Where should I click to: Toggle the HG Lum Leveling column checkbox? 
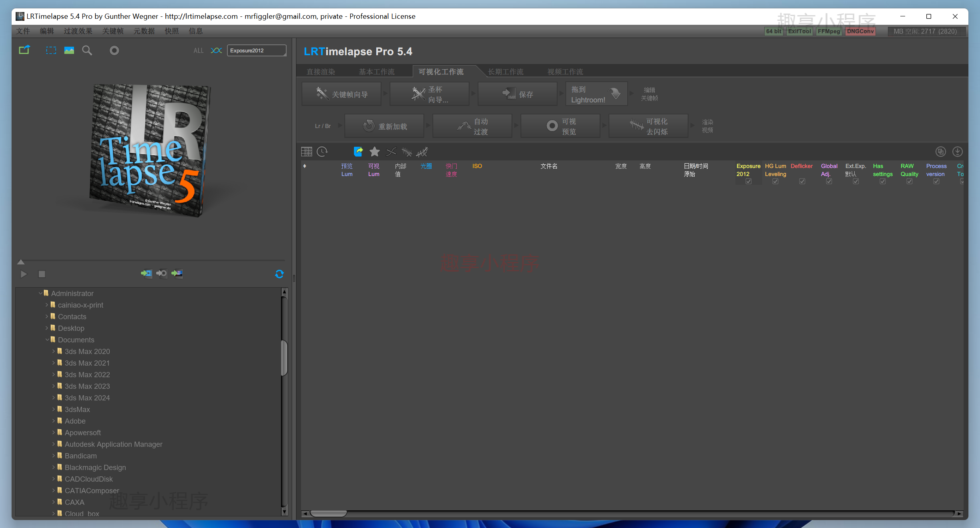[x=775, y=182]
